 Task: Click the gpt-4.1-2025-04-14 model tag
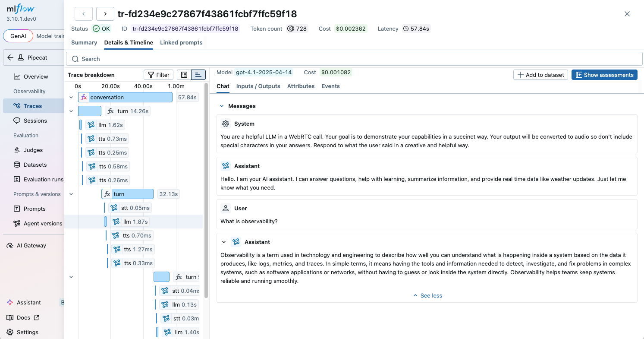point(264,72)
